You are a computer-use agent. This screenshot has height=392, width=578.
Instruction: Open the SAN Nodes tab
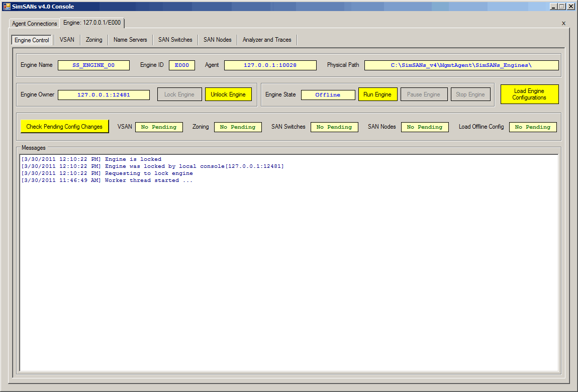(x=217, y=40)
